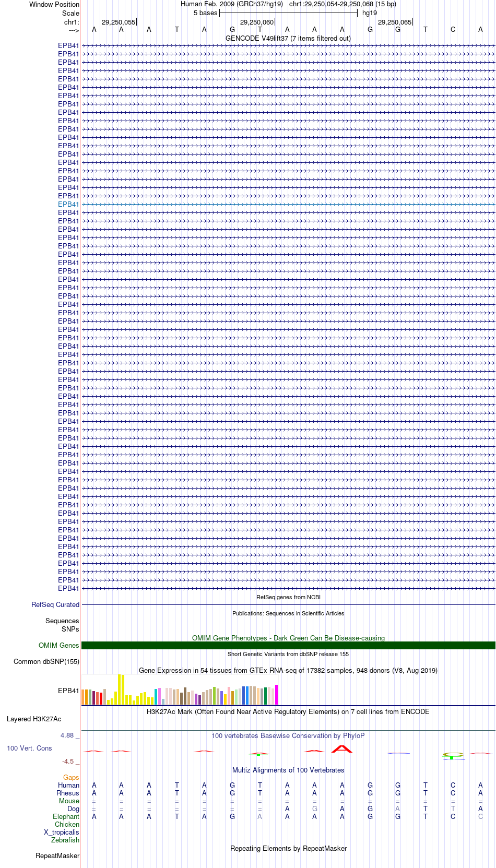
Task: Click the 29,250,065 position marker
Action: [x=395, y=22]
